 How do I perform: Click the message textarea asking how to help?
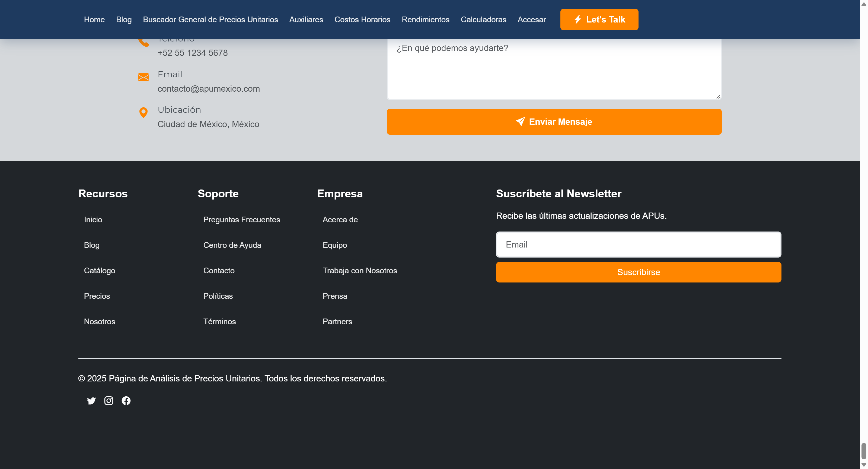pyautogui.click(x=554, y=69)
